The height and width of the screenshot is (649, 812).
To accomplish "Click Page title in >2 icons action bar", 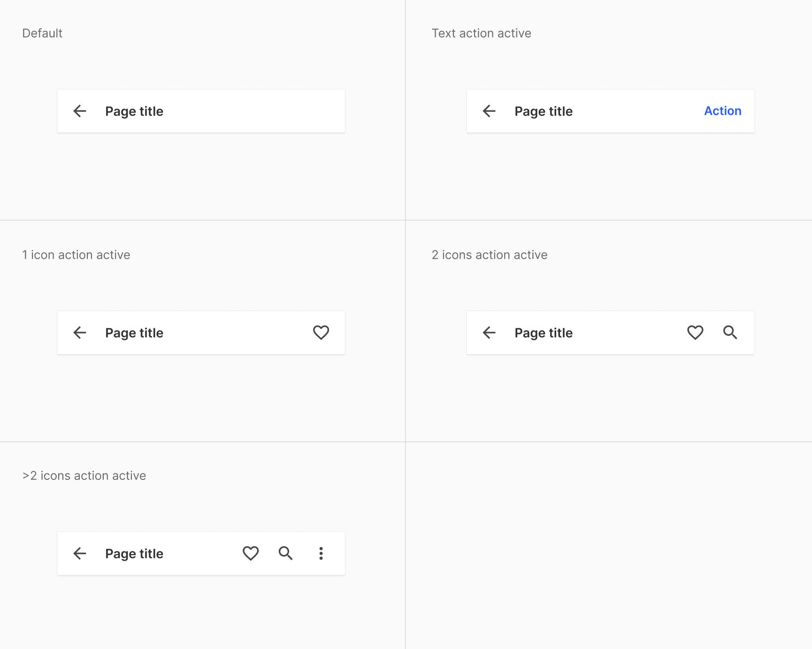I will coord(134,554).
